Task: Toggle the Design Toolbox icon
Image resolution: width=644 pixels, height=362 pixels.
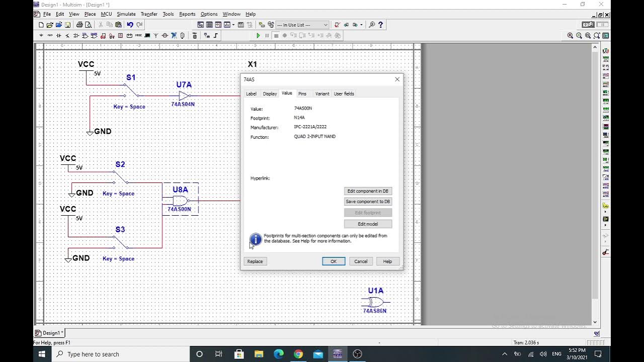Action: [201, 25]
